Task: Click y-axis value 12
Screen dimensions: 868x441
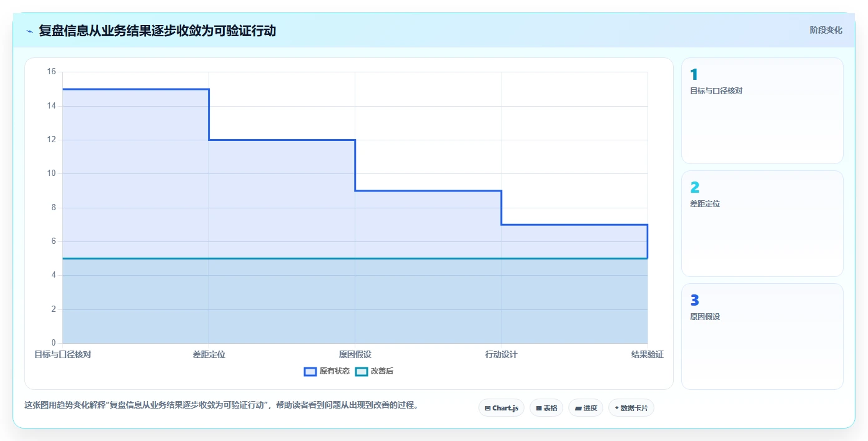Action: coord(51,140)
